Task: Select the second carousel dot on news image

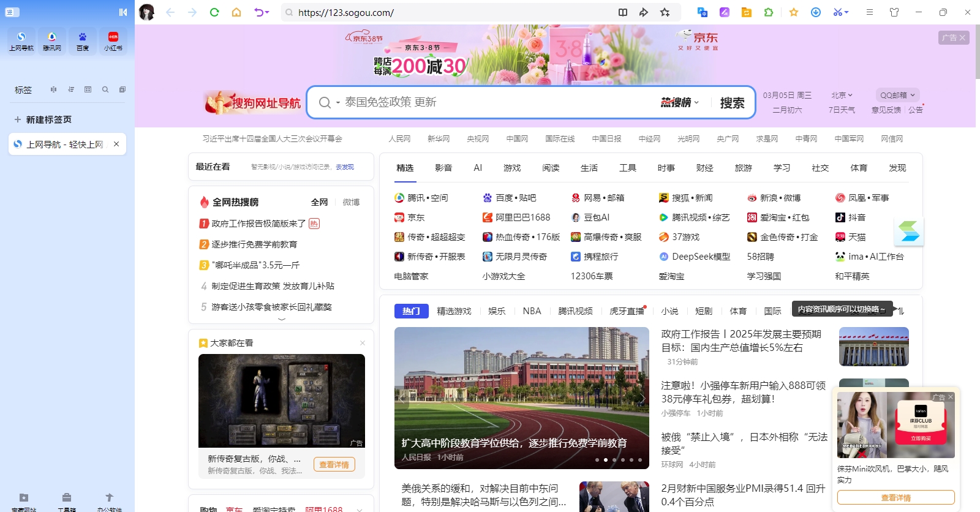Action: tap(606, 460)
